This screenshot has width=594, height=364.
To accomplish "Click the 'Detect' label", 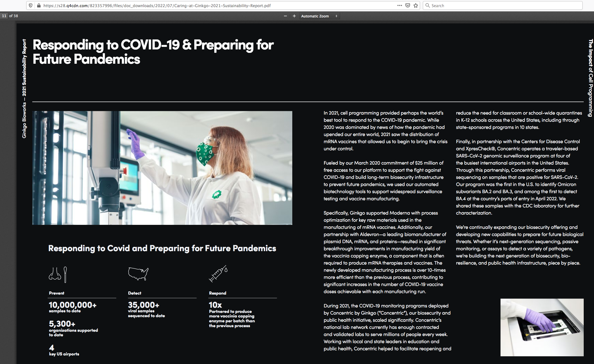I will tap(135, 293).
